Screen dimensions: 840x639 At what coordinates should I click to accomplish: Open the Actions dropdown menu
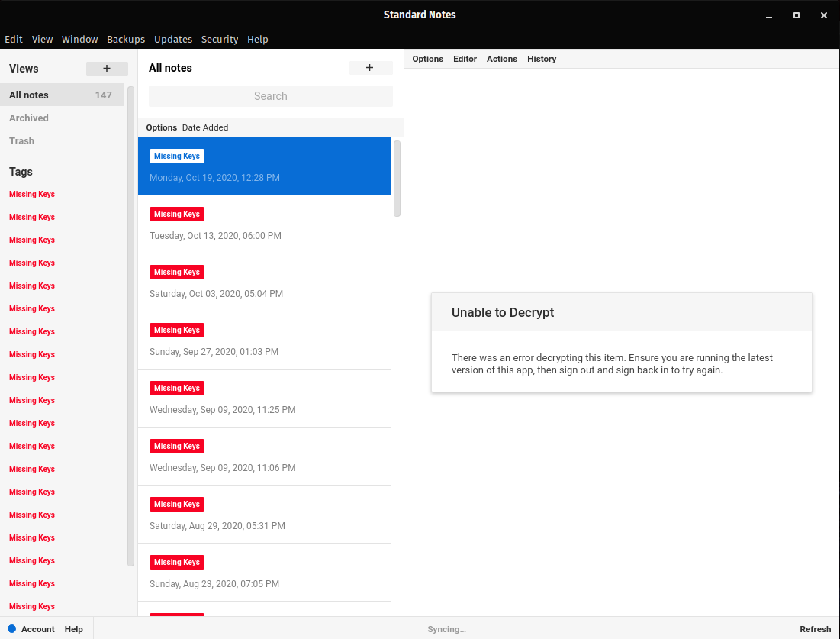pyautogui.click(x=502, y=59)
